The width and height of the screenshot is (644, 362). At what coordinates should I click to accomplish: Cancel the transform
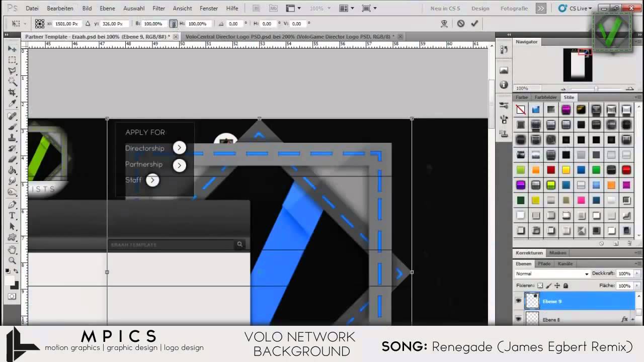(460, 24)
